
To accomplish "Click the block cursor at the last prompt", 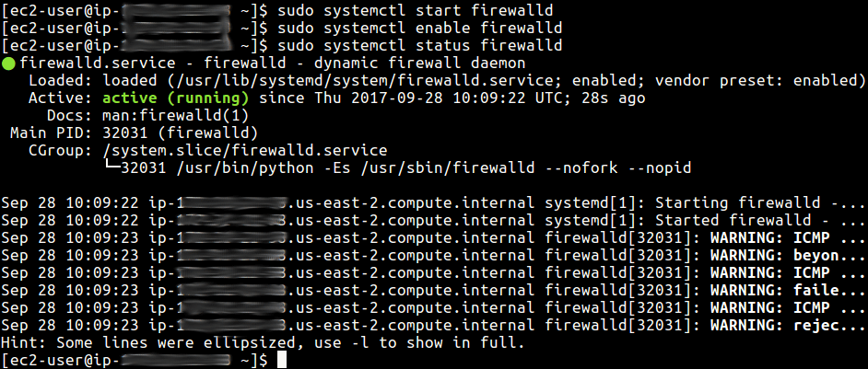I will point(282,361).
